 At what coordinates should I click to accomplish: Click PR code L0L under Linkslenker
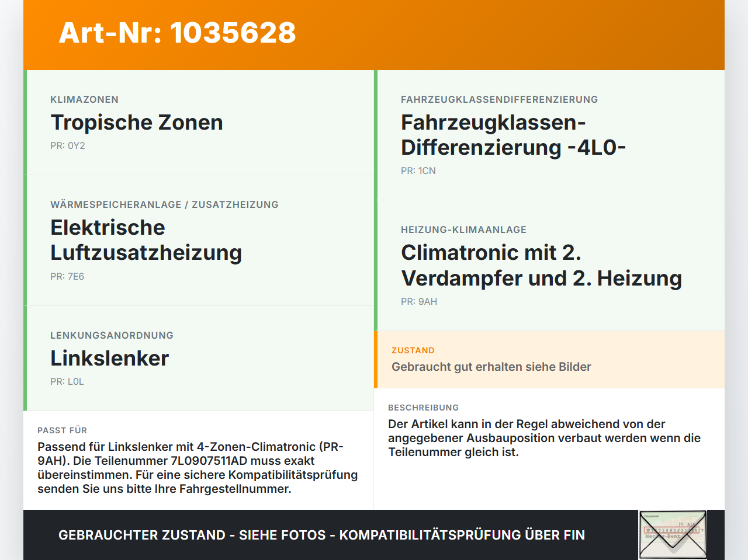click(67, 381)
